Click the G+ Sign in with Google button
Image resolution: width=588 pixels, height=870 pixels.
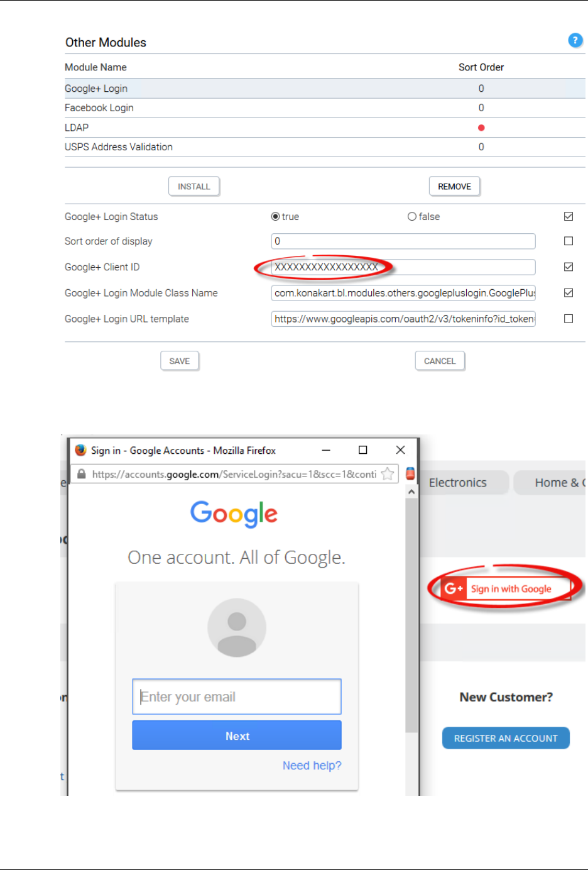506,589
